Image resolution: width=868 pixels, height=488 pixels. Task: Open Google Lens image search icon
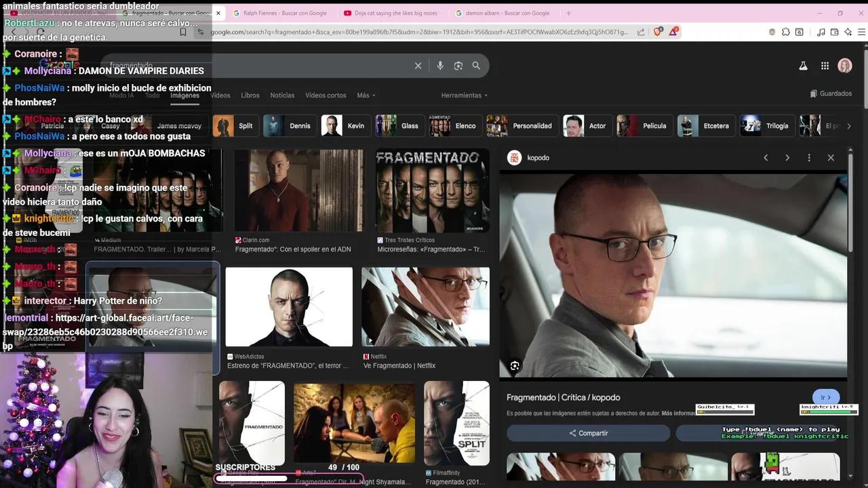point(458,66)
